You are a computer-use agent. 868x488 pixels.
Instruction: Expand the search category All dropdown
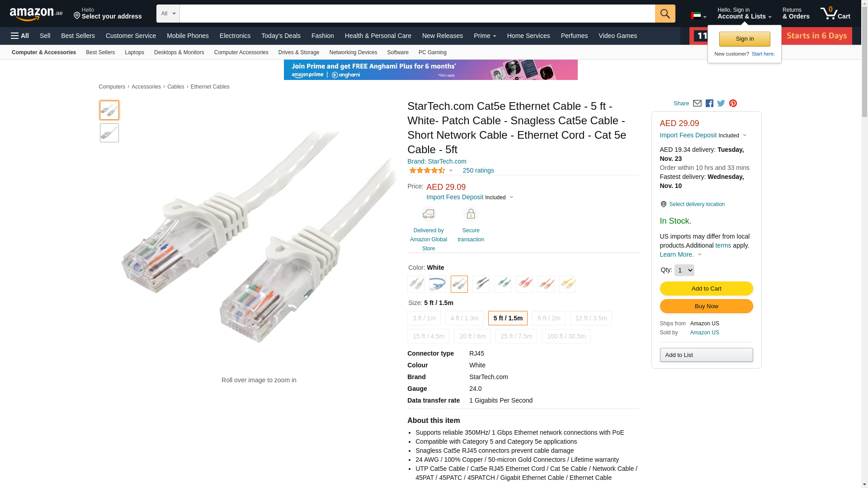(x=168, y=14)
